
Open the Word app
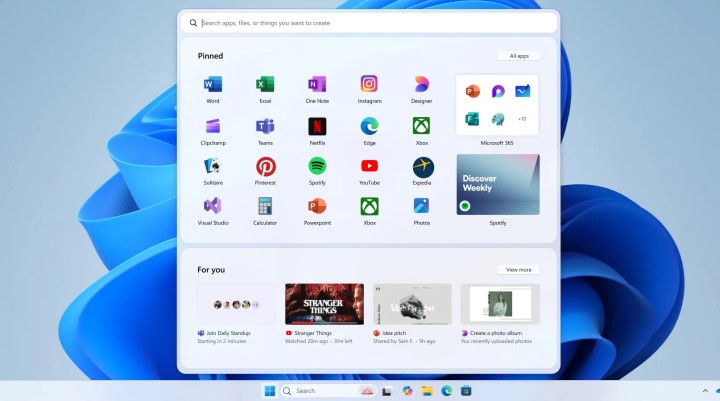coord(213,85)
